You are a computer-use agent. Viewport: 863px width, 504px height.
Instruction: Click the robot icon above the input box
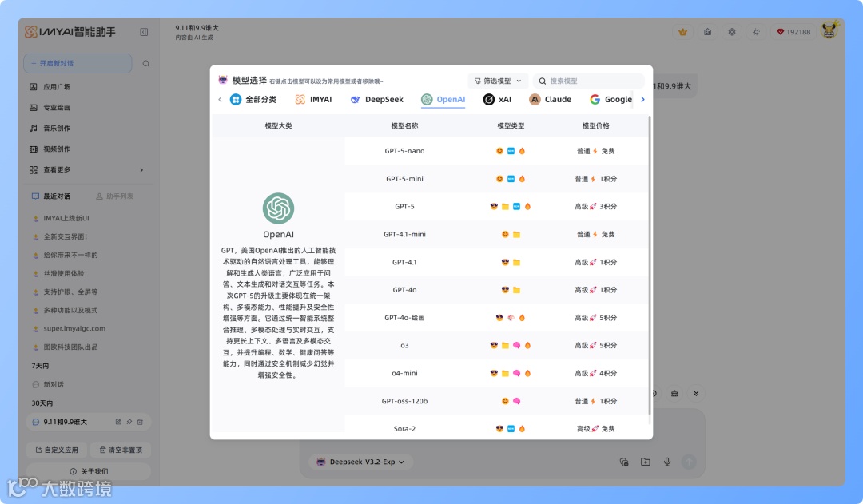pyautogui.click(x=674, y=394)
